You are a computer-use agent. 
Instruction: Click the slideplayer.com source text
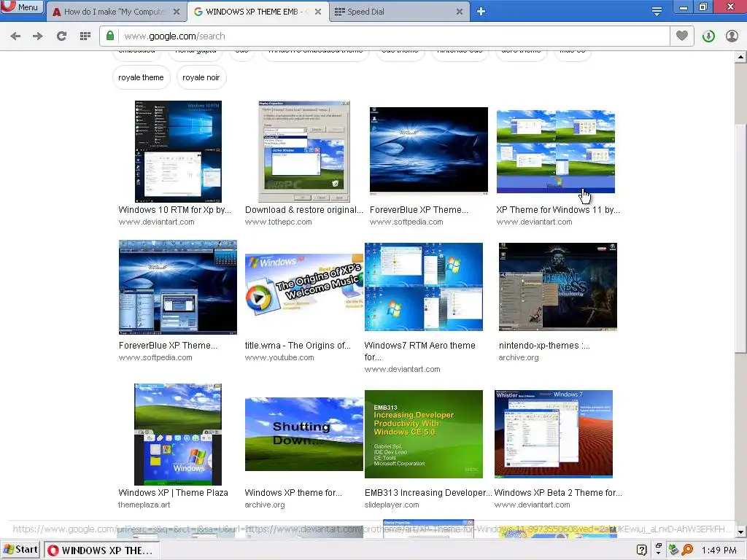(392, 505)
